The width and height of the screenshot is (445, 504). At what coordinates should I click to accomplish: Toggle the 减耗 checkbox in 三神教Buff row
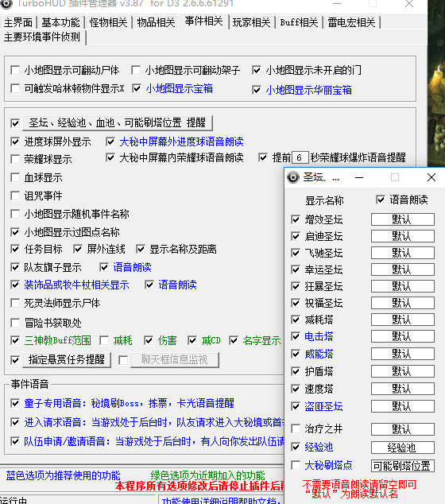click(104, 340)
